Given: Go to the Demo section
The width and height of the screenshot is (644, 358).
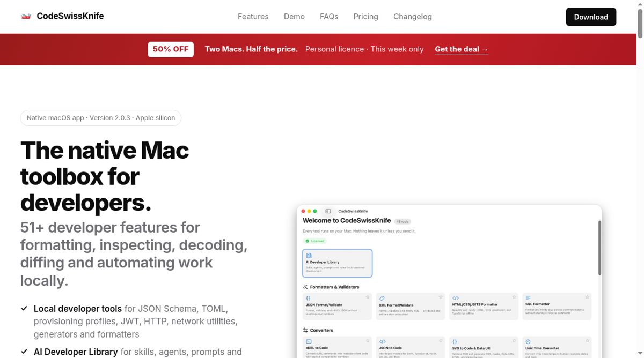Looking at the screenshot, I should [294, 17].
